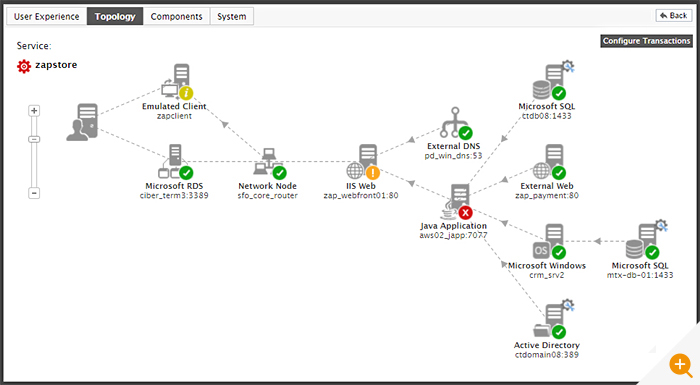The image size is (700, 385).
Task: Click the Microsoft SQL ctdb08 node icon
Action: tap(552, 80)
